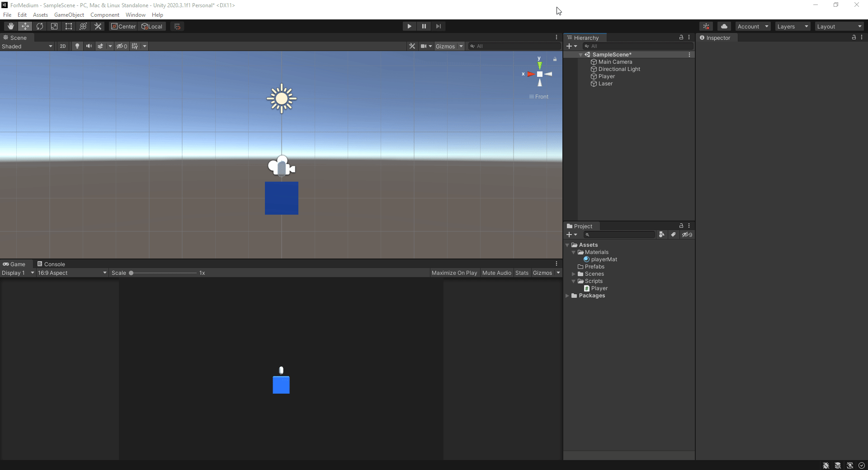Open the Layout dropdown
The width and height of the screenshot is (868, 470).
click(839, 26)
